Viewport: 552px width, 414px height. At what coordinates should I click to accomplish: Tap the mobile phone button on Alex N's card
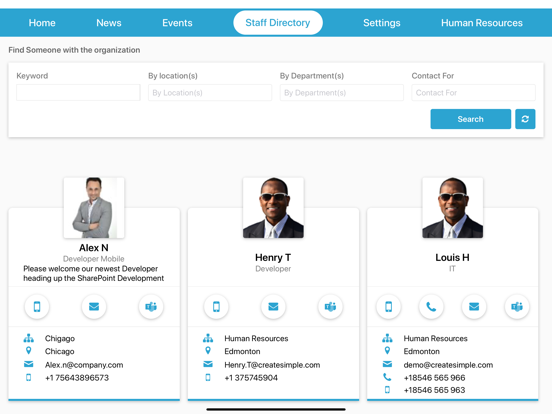[x=37, y=307]
